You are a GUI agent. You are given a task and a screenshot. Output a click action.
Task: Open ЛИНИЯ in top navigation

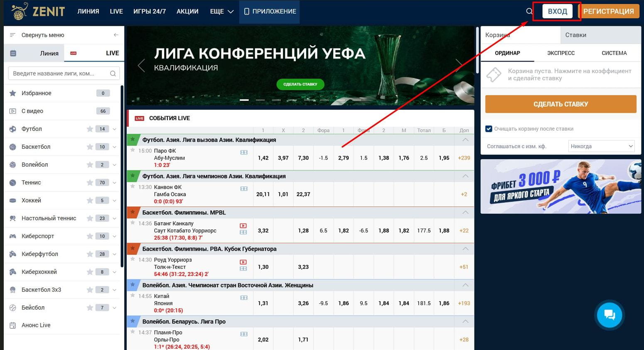[x=88, y=11]
